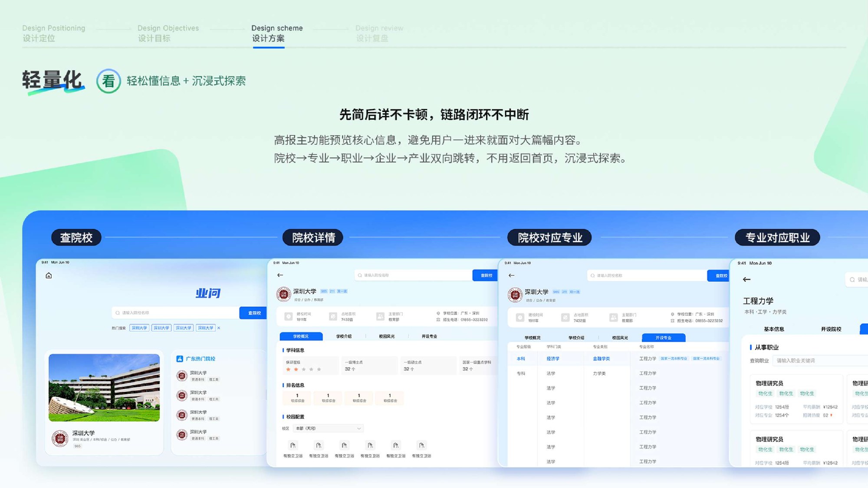Click leftmost 深圳大学 hot search tag

tap(139, 328)
